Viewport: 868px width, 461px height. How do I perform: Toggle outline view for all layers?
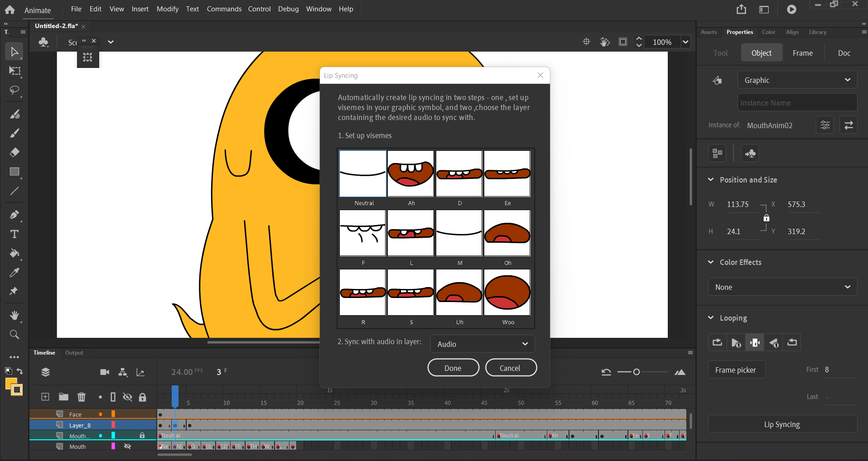[x=113, y=397]
